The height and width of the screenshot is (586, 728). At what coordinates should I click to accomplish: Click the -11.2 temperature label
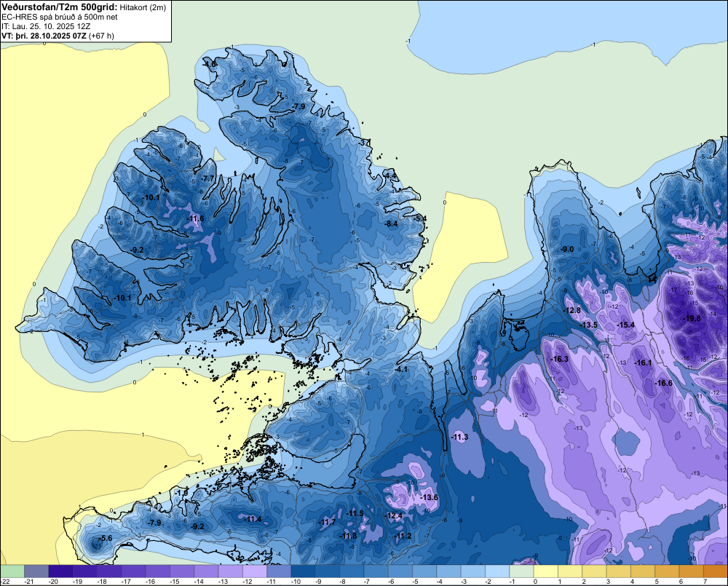coord(403,536)
